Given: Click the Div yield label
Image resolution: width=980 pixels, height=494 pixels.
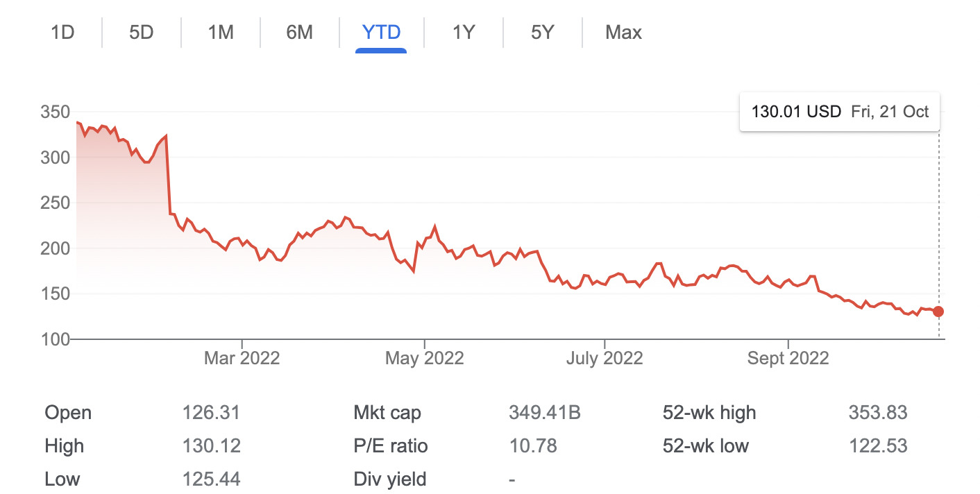Looking at the screenshot, I should 390,479.
